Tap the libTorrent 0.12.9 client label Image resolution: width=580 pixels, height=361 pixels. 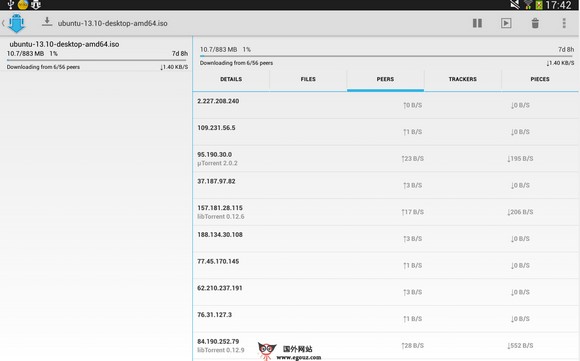[221, 350]
